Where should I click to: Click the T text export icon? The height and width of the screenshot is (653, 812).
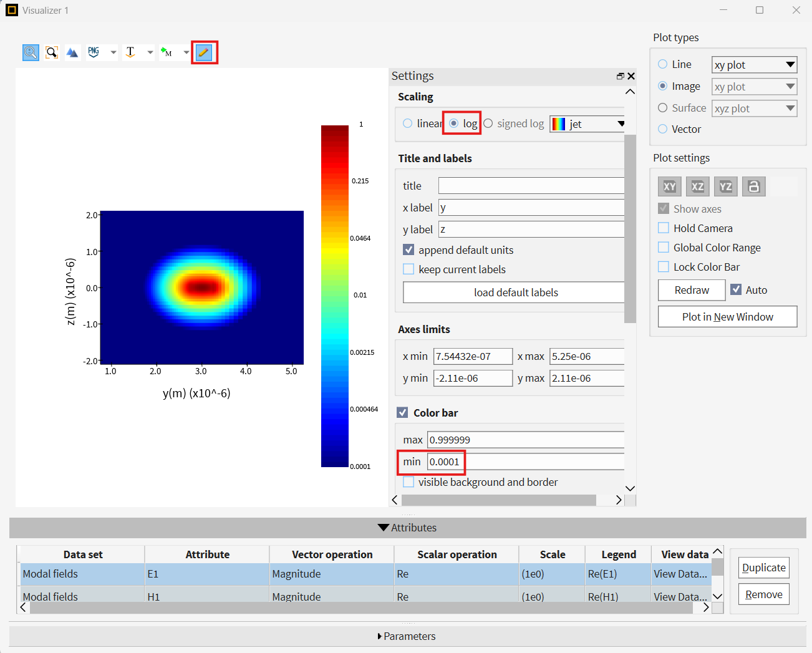click(x=130, y=52)
